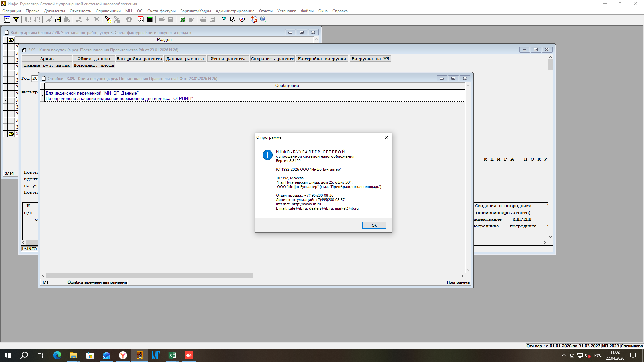Viewport: 644px width, 362px height.
Task: Click the compass navigation icon
Action: 242,19
